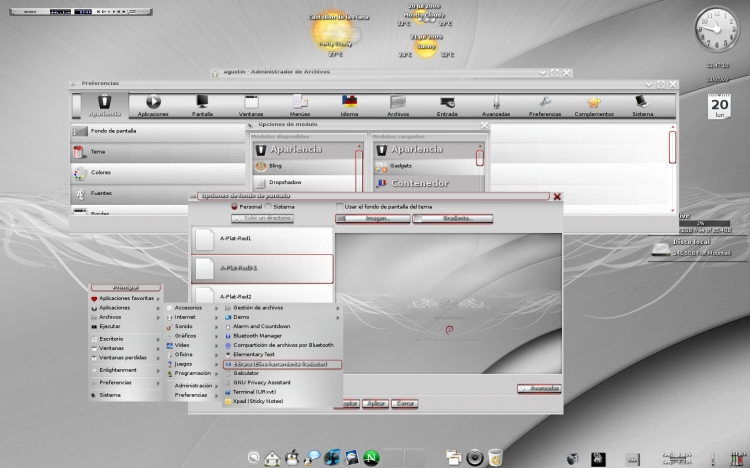The width and height of the screenshot is (750, 468).
Task: Open the speaker volume icon in dock
Action: pyautogui.click(x=474, y=458)
